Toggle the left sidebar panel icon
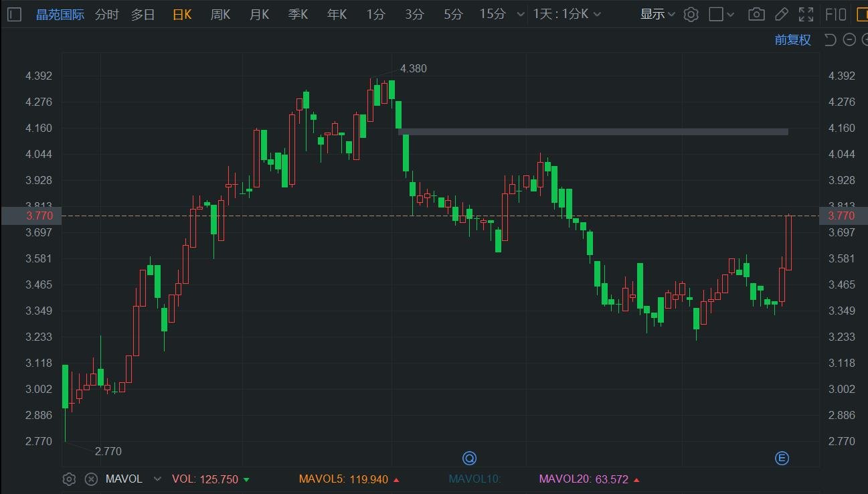The height and width of the screenshot is (494, 868). 15,14
